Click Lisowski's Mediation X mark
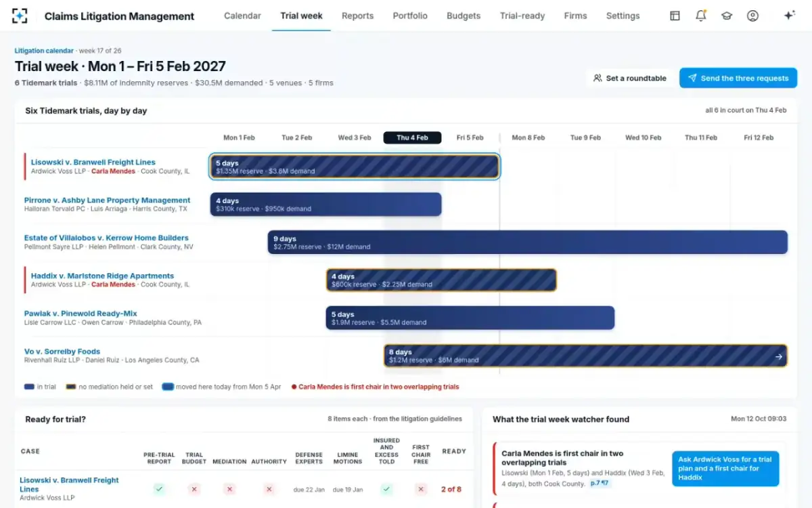Viewport: 812px width, 508px height. [229, 489]
